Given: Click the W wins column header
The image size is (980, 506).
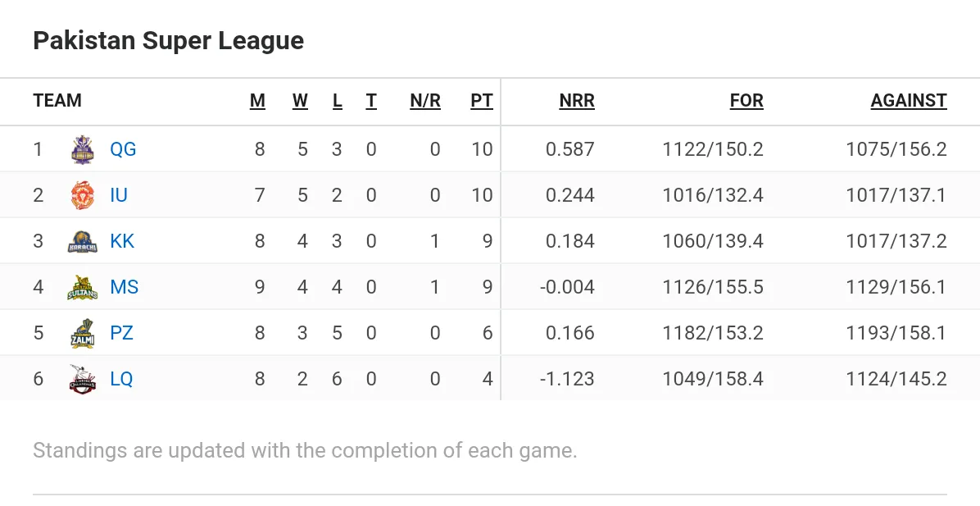Looking at the screenshot, I should pos(300,102).
